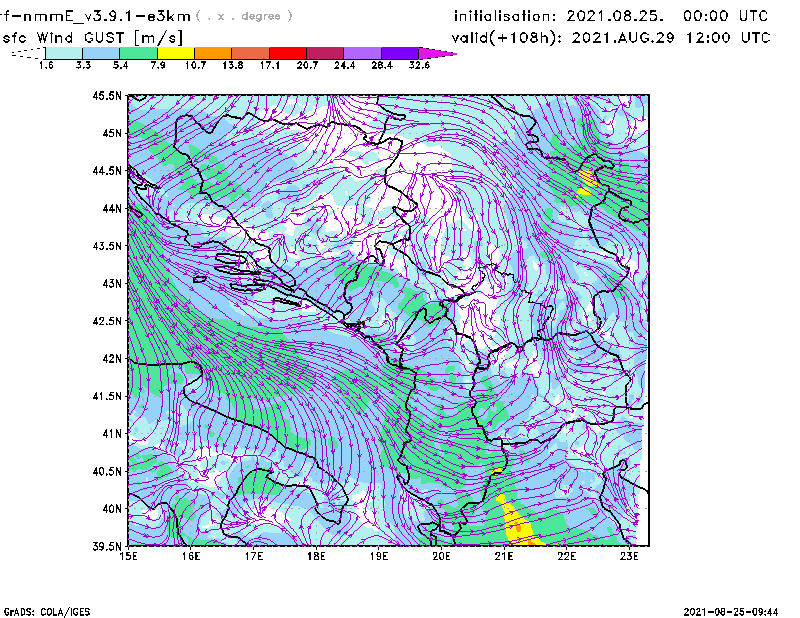Screen dimensions: 800x618
Task: Click the 40N latitude label
Action: 112,509
